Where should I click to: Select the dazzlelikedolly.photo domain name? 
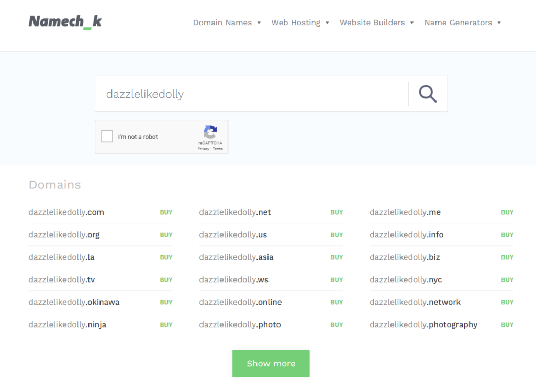coord(240,325)
